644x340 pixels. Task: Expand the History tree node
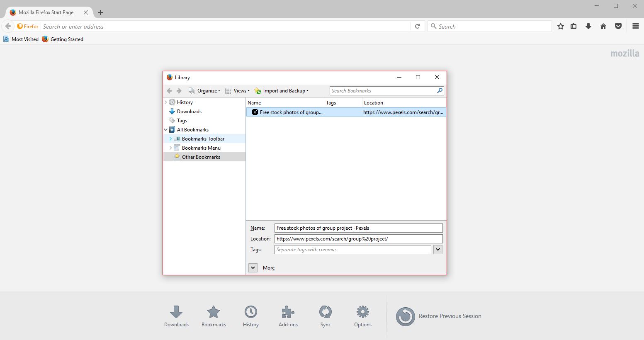coord(166,102)
